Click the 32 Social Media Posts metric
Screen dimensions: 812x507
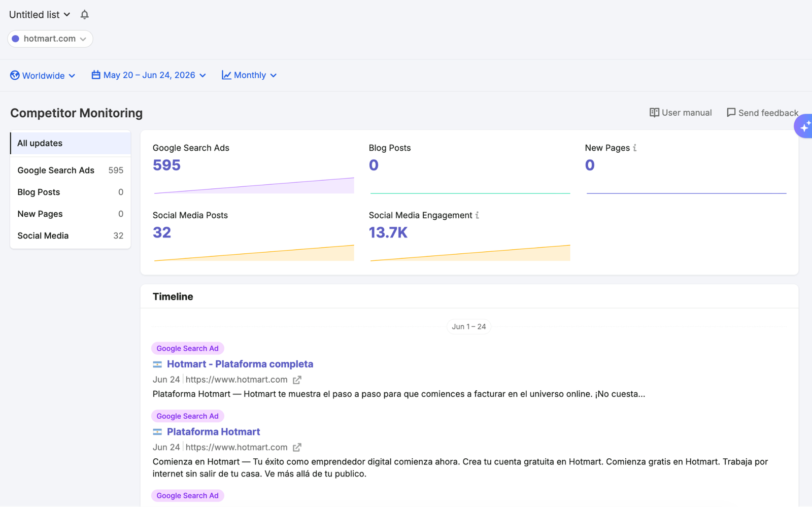[x=162, y=232]
